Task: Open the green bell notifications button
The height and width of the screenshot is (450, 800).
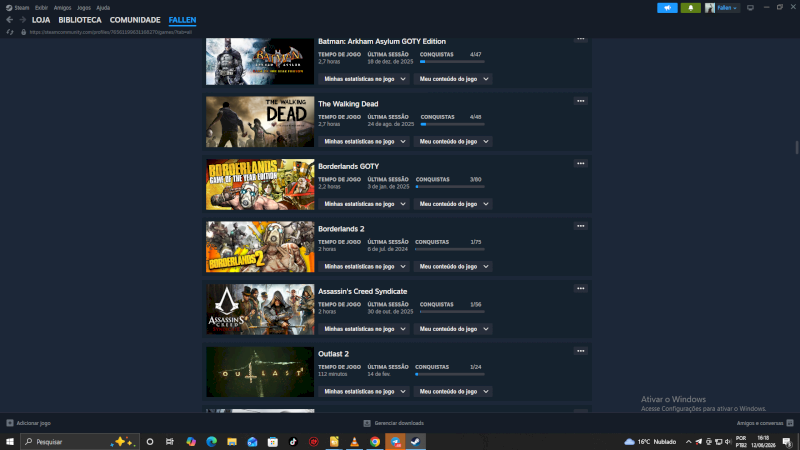Action: pos(690,8)
